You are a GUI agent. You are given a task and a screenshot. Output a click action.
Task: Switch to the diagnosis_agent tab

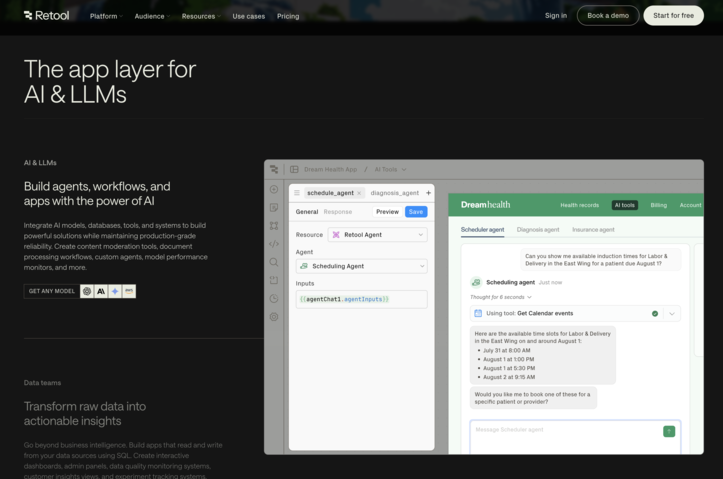(395, 193)
